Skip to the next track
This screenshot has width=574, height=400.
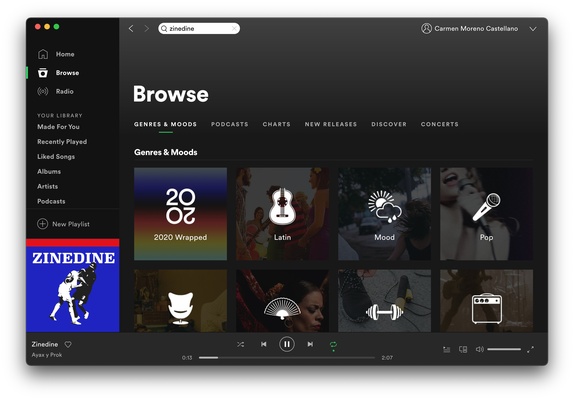(310, 344)
